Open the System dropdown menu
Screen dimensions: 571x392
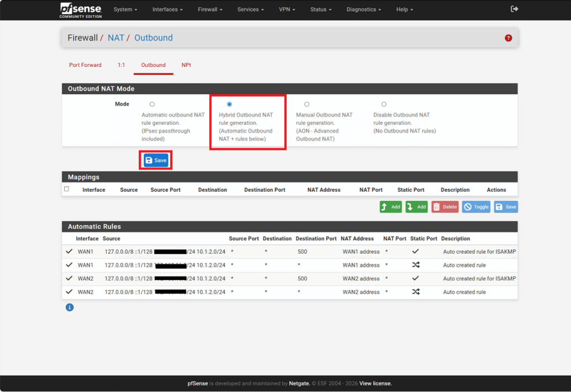point(125,9)
